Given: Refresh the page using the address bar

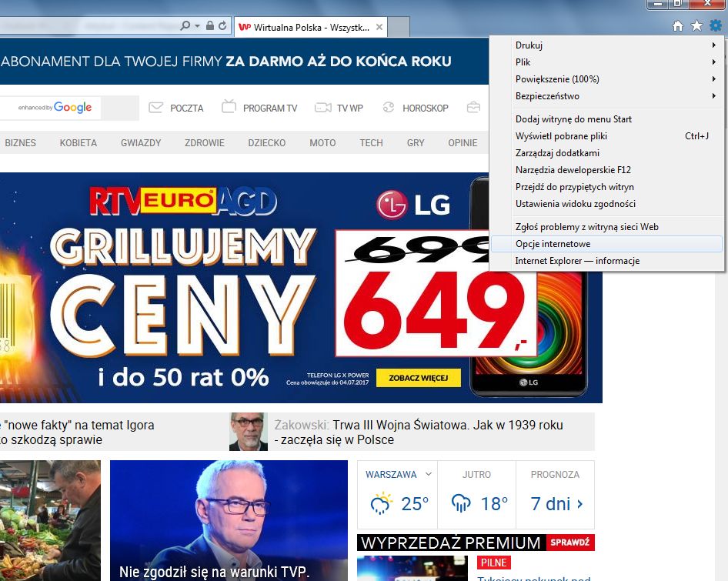Looking at the screenshot, I should click(222, 25).
